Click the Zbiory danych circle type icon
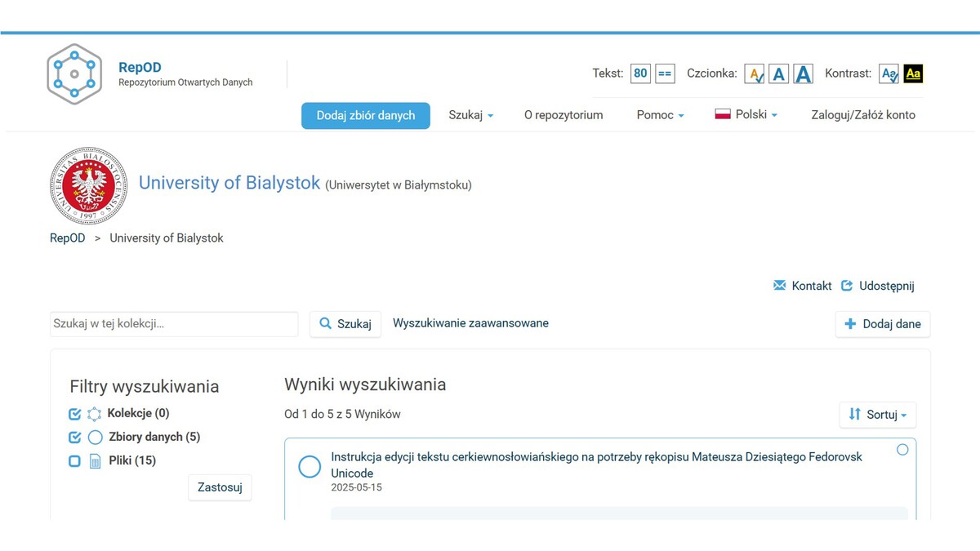 pyautogui.click(x=95, y=438)
